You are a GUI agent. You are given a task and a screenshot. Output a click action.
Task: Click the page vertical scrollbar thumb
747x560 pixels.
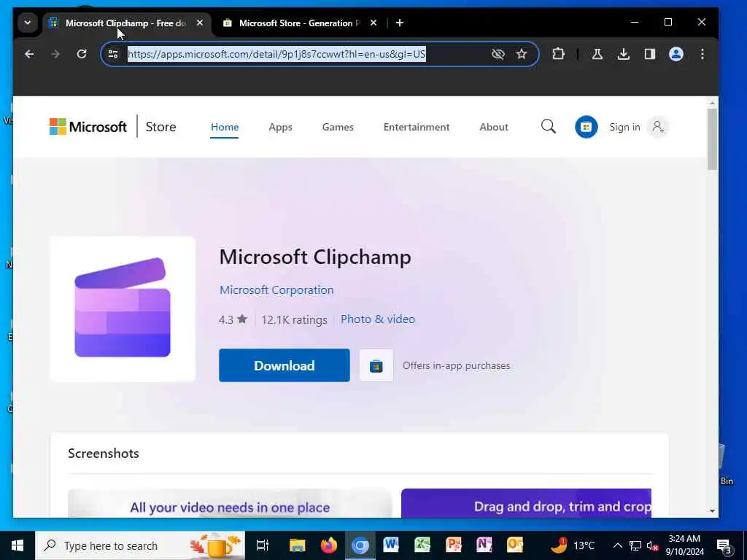point(712,139)
